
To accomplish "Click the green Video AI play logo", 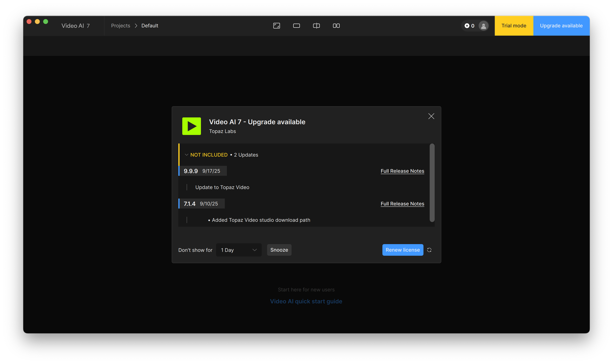I will [192, 126].
